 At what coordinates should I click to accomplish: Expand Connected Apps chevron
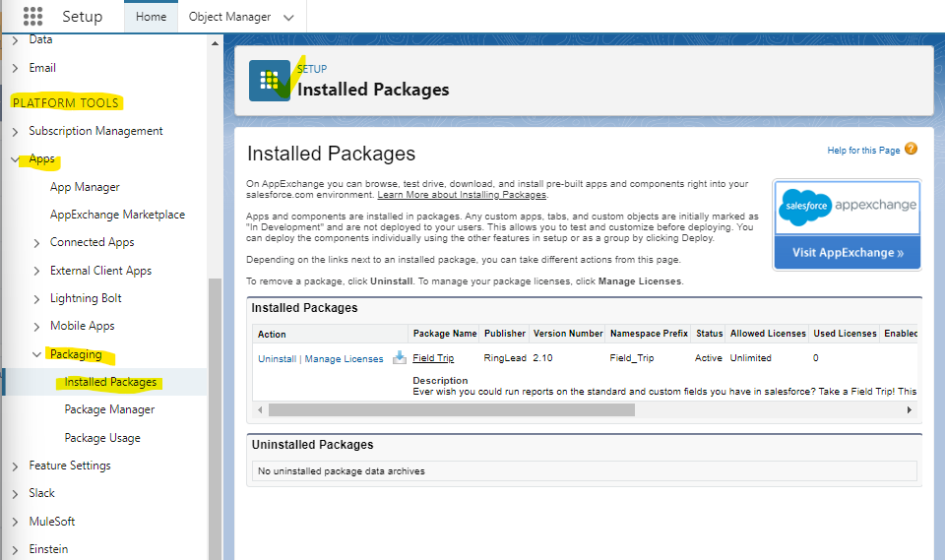(36, 243)
